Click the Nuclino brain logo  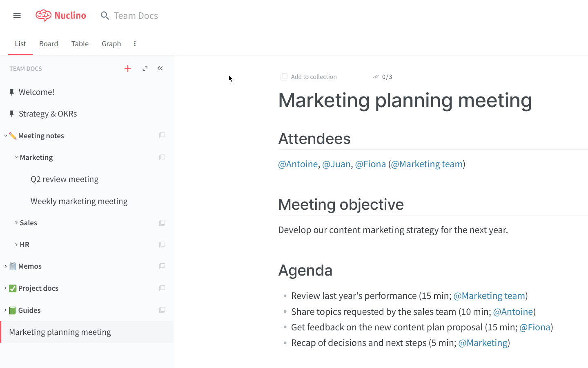[43, 16]
